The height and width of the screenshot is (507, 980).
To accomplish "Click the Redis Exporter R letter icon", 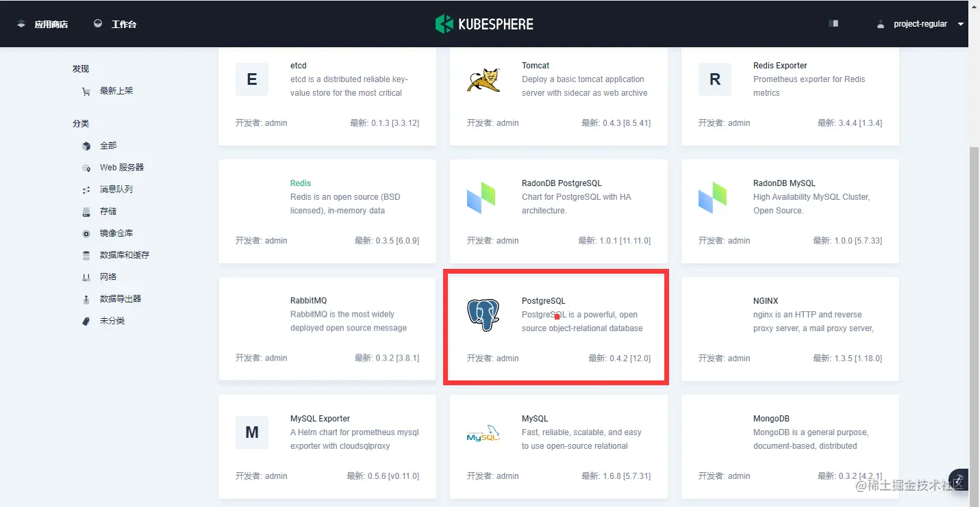I will click(x=715, y=79).
